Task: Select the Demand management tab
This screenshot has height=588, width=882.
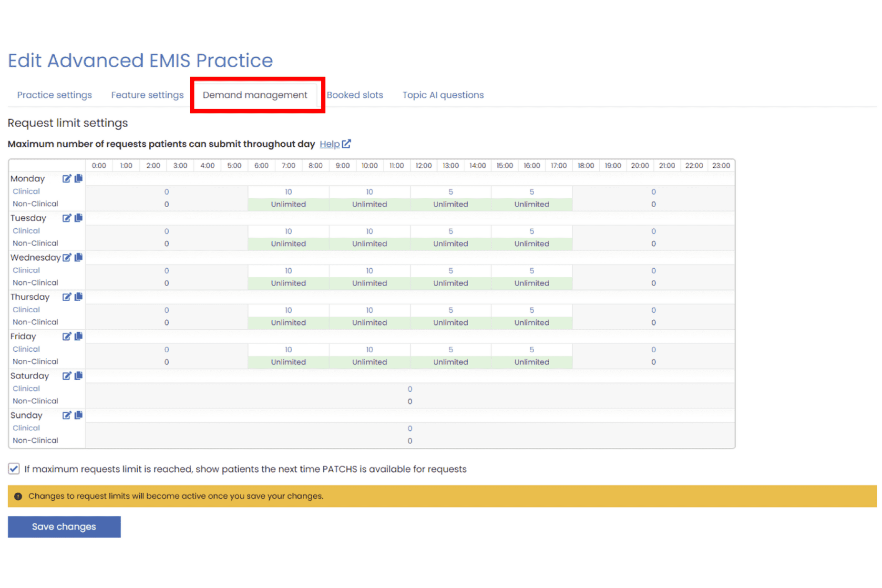Action: tap(255, 95)
